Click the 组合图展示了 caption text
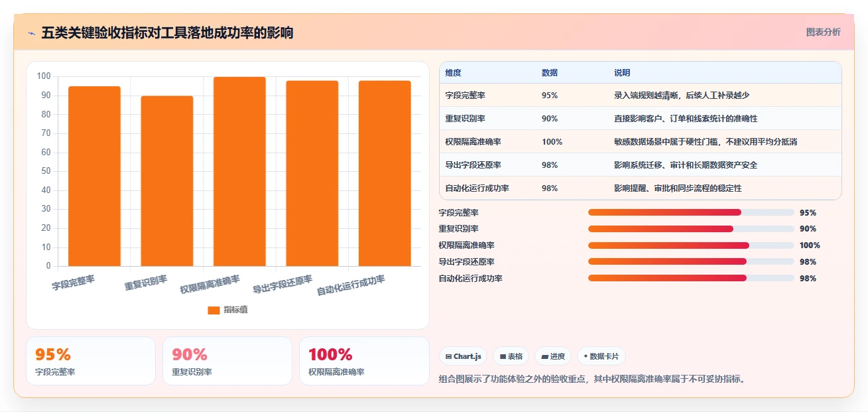The image size is (868, 412). tap(592, 379)
